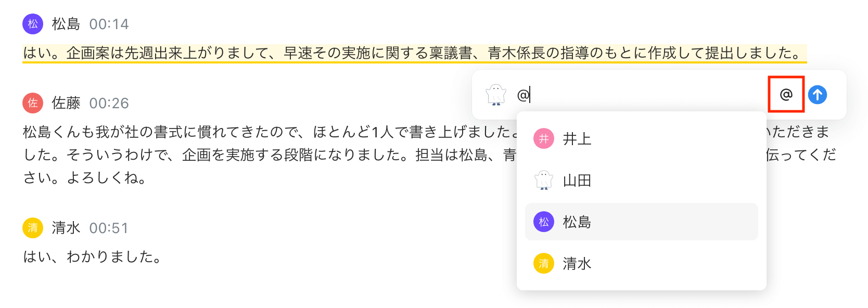Select 井上 from the mention dropdown
The width and height of the screenshot is (868, 308).
[578, 138]
